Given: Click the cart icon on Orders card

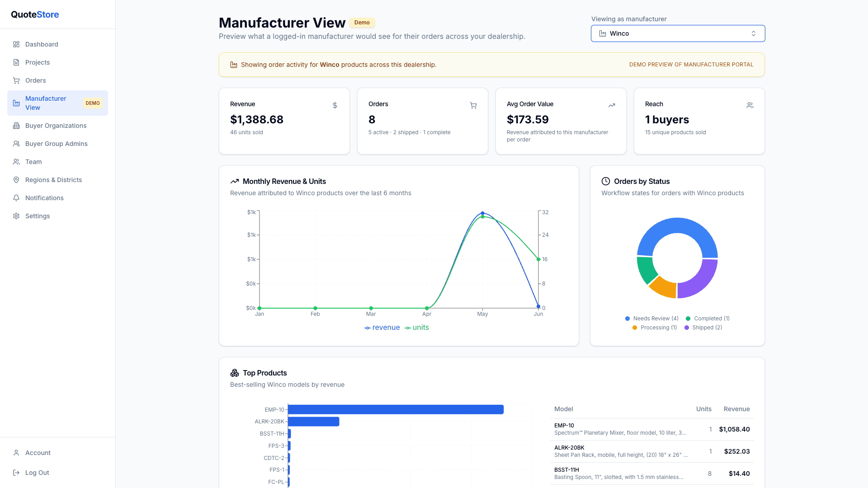Looking at the screenshot, I should 473,105.
